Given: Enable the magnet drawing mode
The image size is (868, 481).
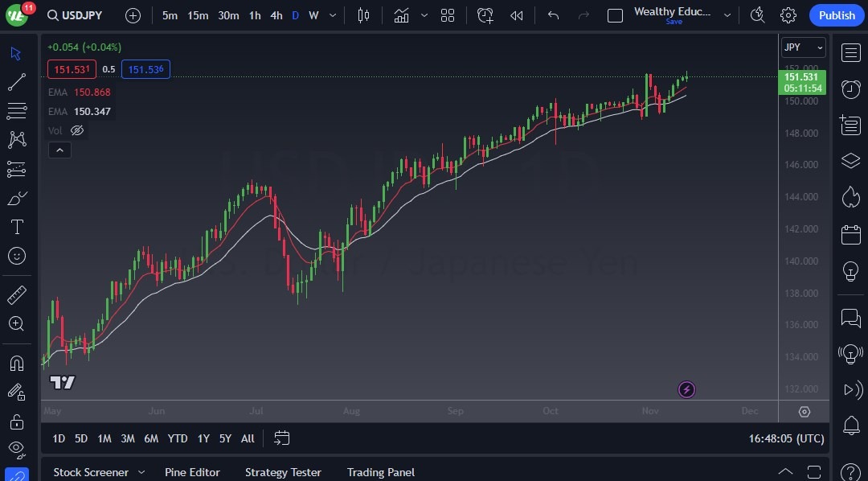Looking at the screenshot, I should 14,363.
